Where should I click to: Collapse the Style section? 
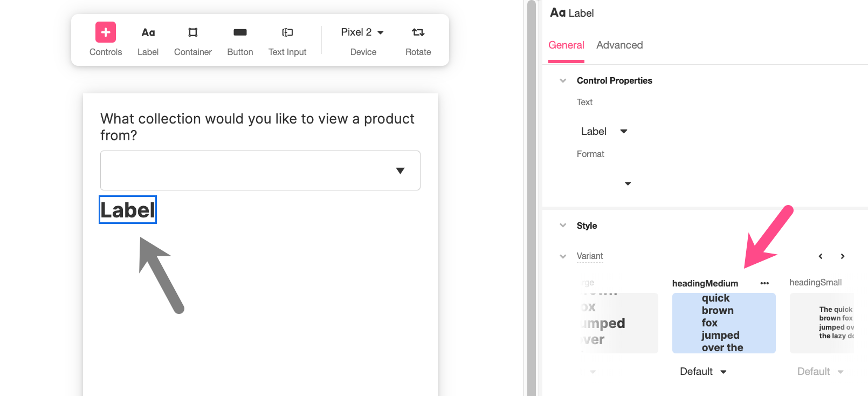563,226
